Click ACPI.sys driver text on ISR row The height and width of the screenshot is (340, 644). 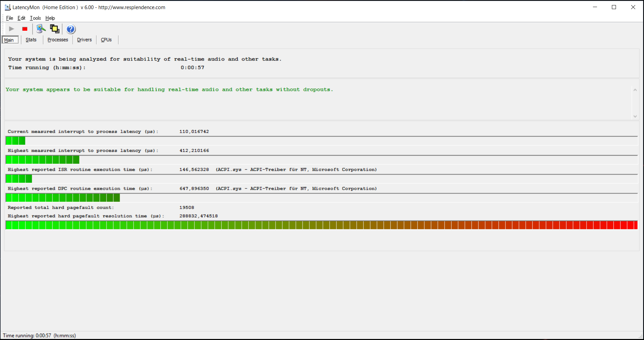(x=296, y=169)
